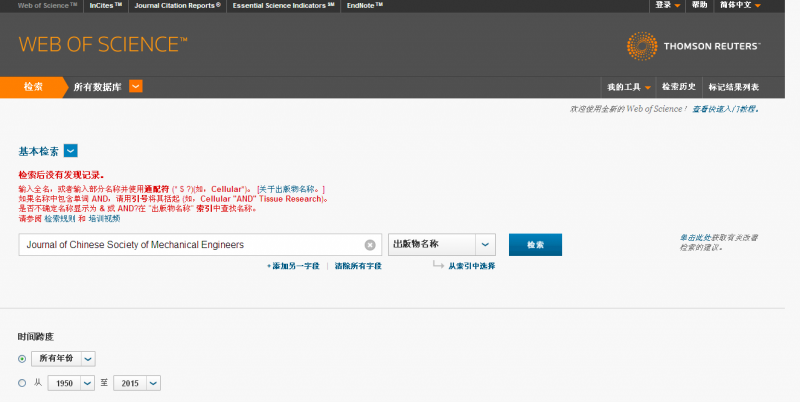Open InCites in the top bar
This screenshot has width=800, height=402.
tap(106, 6)
